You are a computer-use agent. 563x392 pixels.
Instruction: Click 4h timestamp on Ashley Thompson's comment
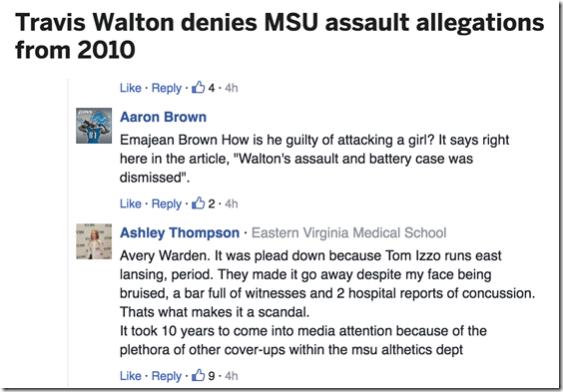(x=232, y=376)
